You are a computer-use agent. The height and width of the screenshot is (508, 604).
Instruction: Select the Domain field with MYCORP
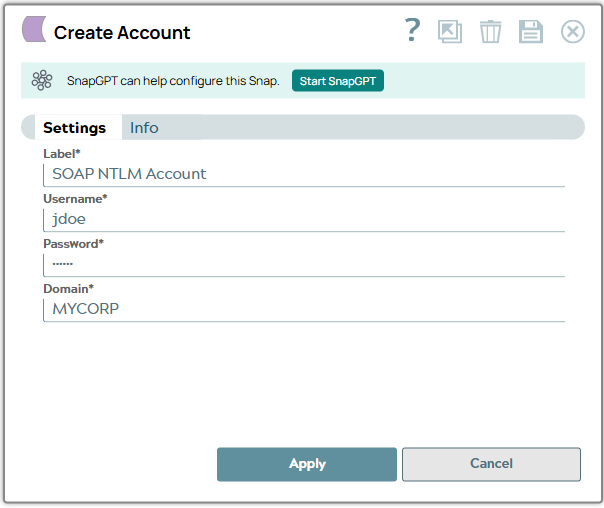tap(303, 309)
